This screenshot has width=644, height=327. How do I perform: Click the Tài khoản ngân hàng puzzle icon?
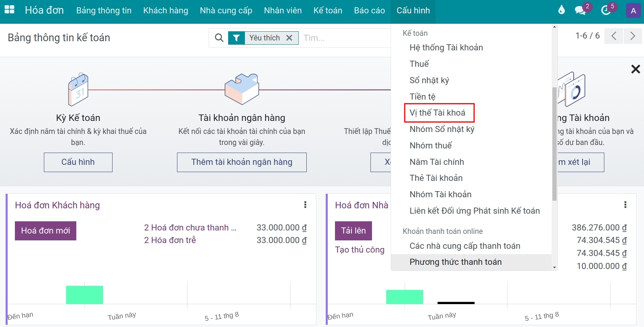pyautogui.click(x=242, y=89)
